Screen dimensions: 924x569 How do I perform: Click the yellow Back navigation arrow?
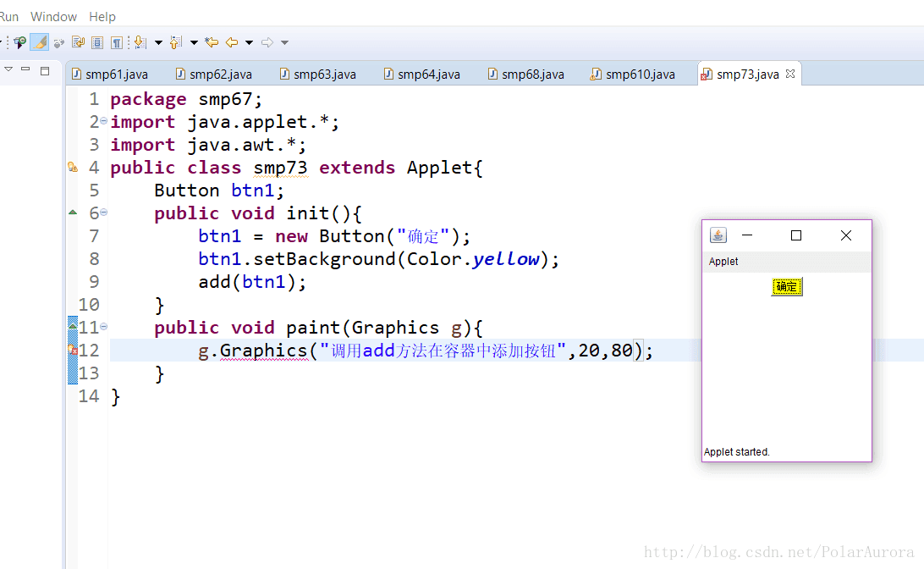tap(232, 42)
